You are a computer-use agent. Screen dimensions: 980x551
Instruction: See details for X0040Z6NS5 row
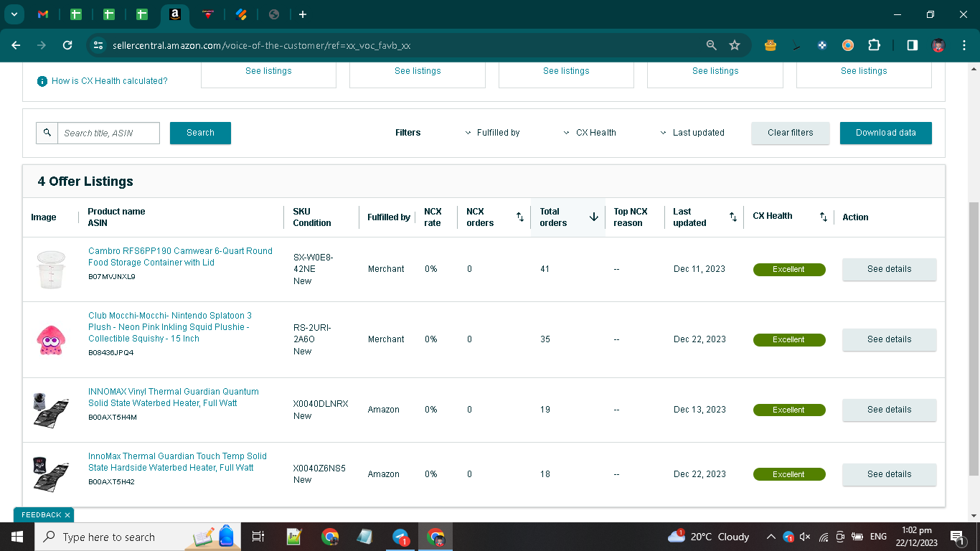coord(889,474)
